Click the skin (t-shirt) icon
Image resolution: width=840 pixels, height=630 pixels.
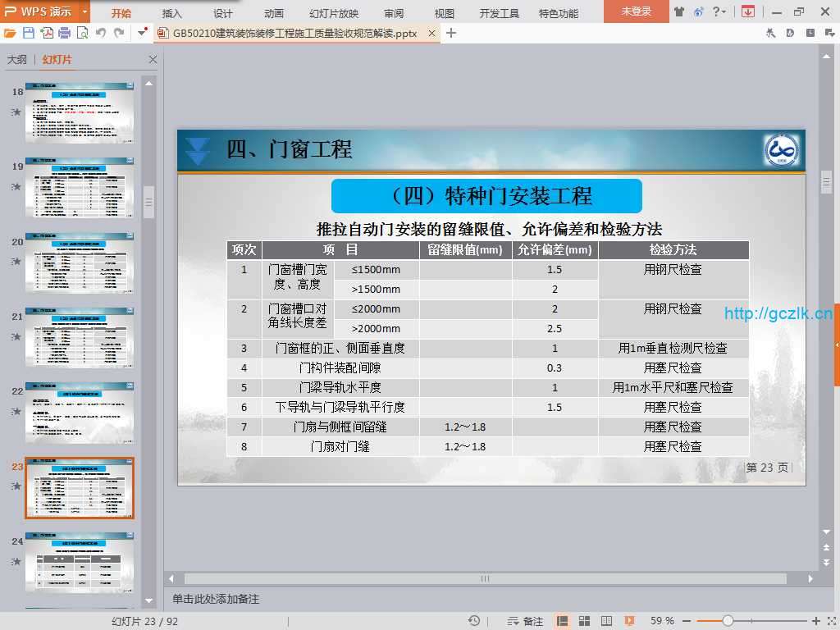pyautogui.click(x=679, y=11)
